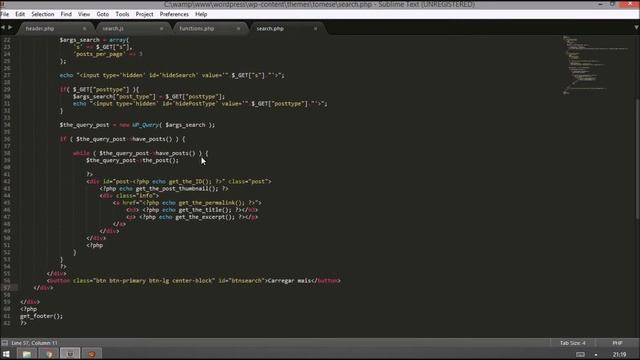Click the Carregar mais button code line
The image size is (640, 360).
193,281
